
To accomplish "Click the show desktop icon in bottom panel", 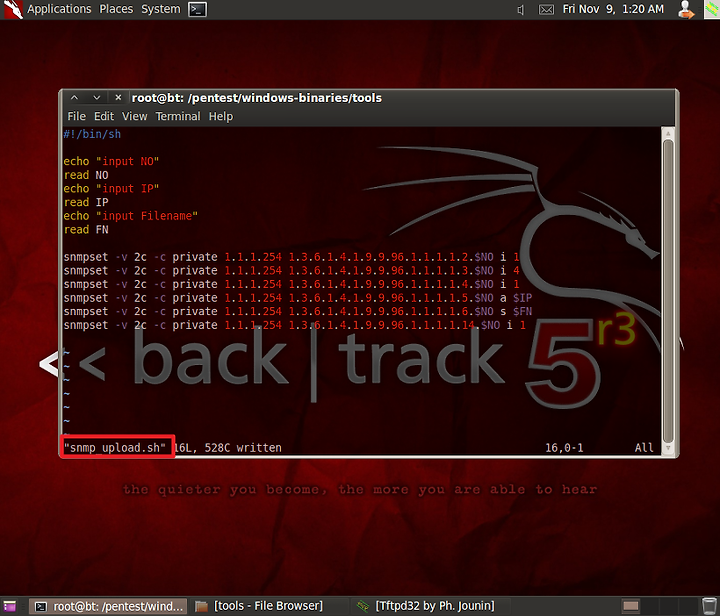I will 9,606.
